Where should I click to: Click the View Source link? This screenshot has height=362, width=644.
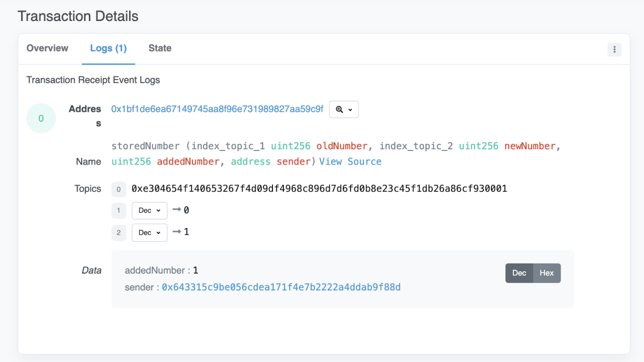pos(351,161)
